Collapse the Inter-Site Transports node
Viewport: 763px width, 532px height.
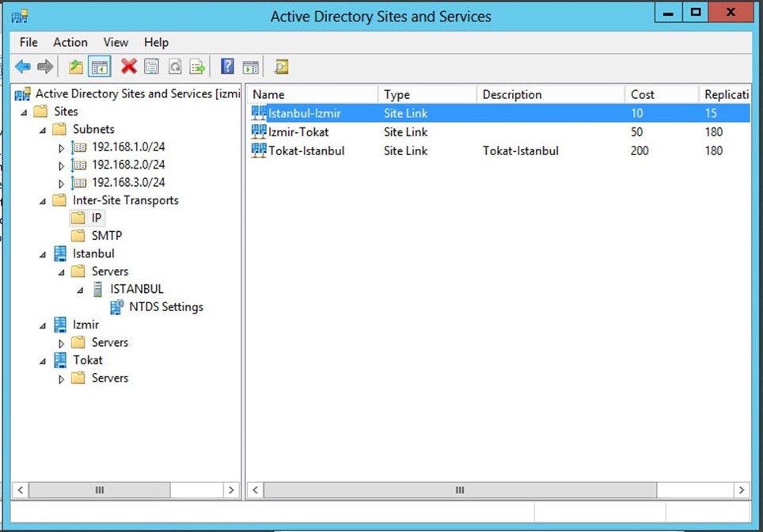coord(43,202)
